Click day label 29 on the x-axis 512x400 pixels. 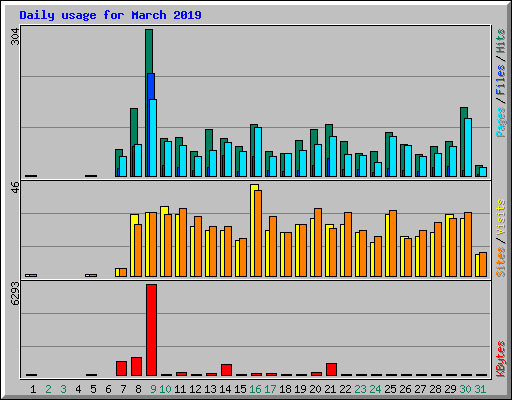tap(450, 389)
